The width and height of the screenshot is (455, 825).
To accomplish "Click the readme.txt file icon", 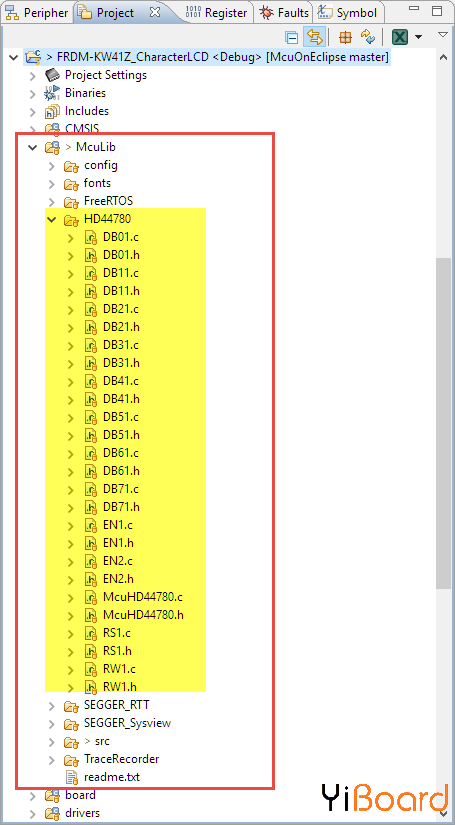I will coord(71,777).
